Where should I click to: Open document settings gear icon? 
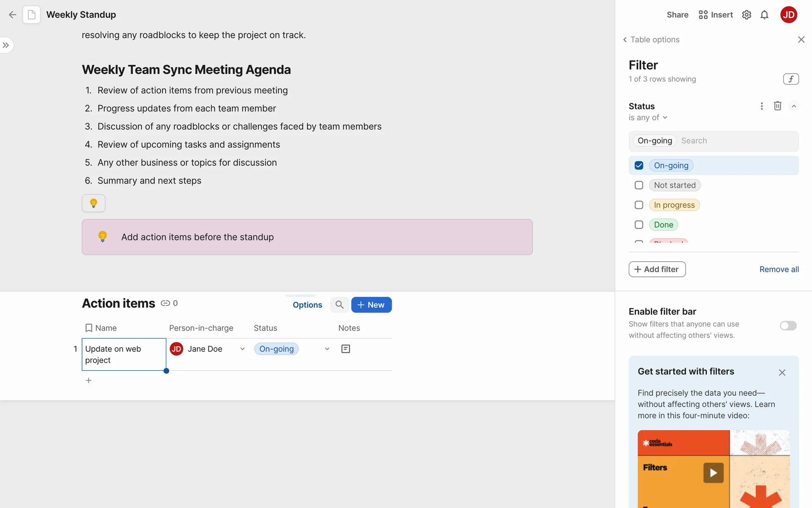pyautogui.click(x=746, y=15)
